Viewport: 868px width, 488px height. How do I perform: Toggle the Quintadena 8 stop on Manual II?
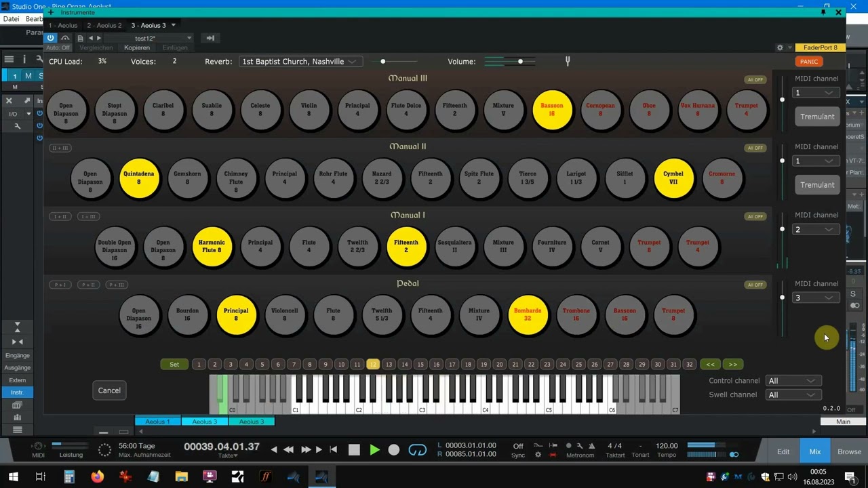(x=139, y=178)
